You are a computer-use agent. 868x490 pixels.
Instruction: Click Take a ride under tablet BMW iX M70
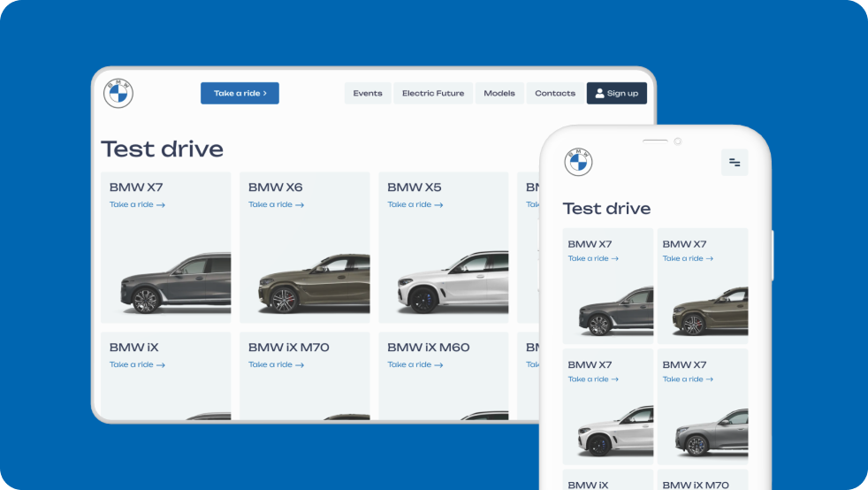tap(276, 364)
